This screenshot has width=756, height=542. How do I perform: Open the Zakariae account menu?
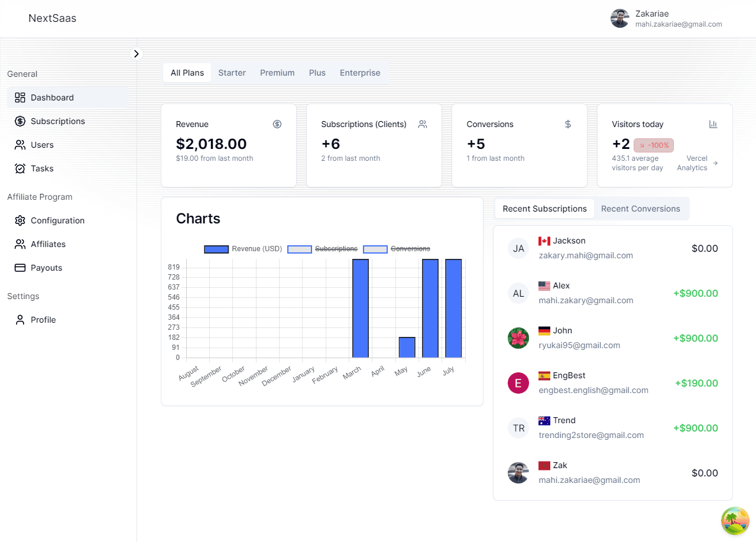point(666,18)
